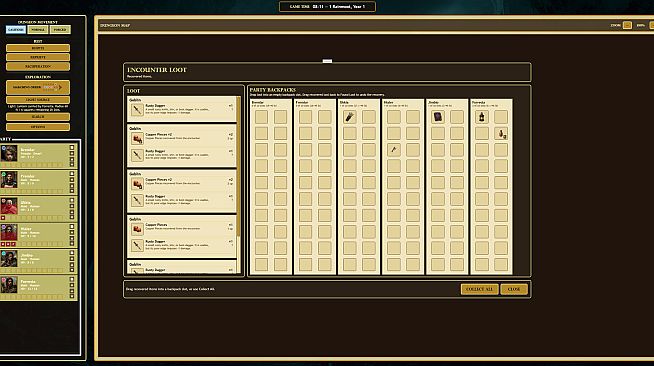Click the Copper Pieces icon in the third Goblin loot group
The height and width of the screenshot is (366, 654).
pos(137,184)
